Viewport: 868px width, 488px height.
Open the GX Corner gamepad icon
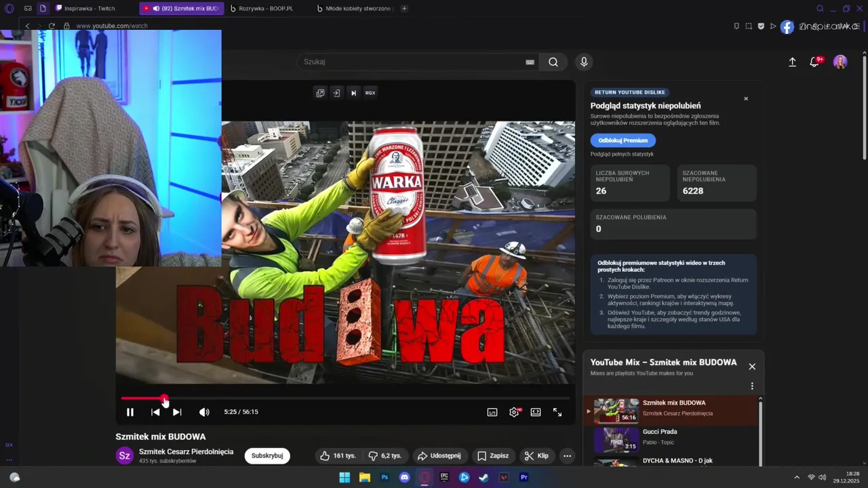point(28,8)
